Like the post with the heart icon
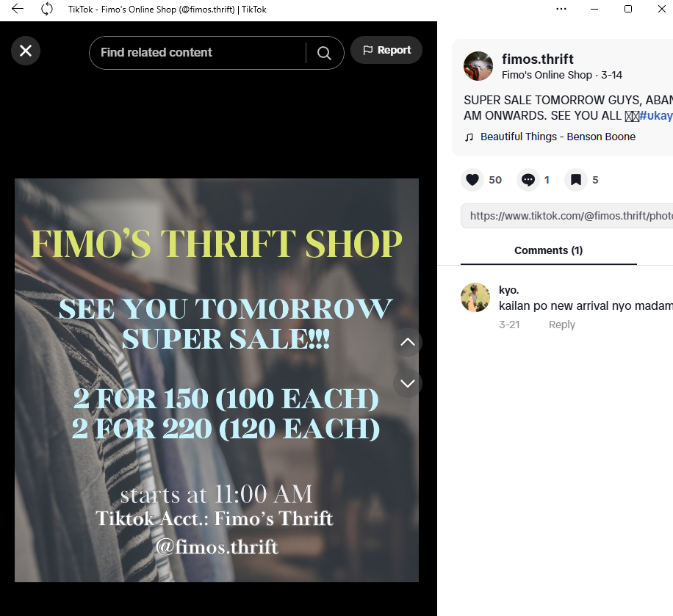 pyautogui.click(x=472, y=180)
